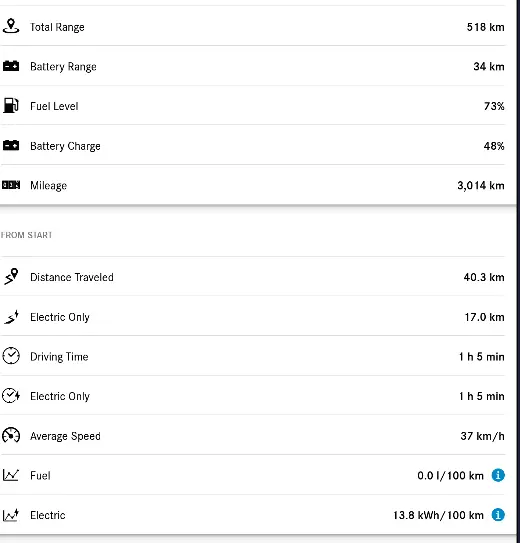This screenshot has width=520, height=543.
Task: Open the info icon for Electric consumption
Action: (x=498, y=515)
